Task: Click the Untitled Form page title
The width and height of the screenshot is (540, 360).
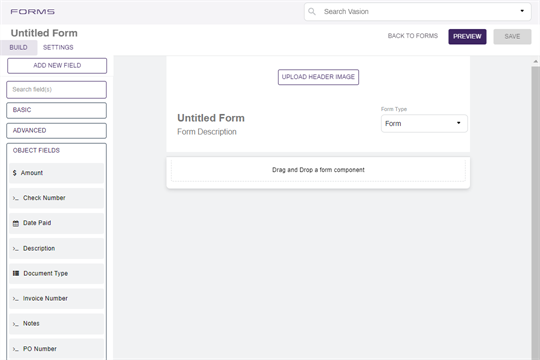Action: coord(44,33)
